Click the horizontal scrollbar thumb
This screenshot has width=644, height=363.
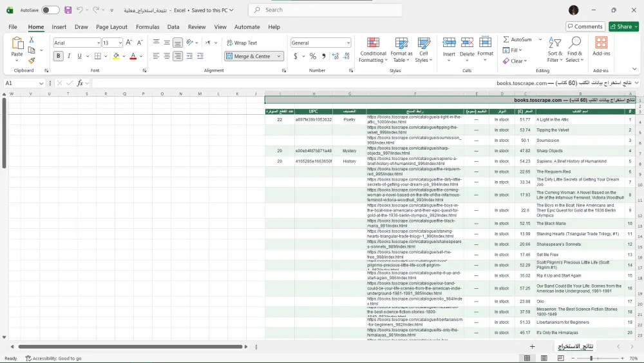click(x=131, y=346)
